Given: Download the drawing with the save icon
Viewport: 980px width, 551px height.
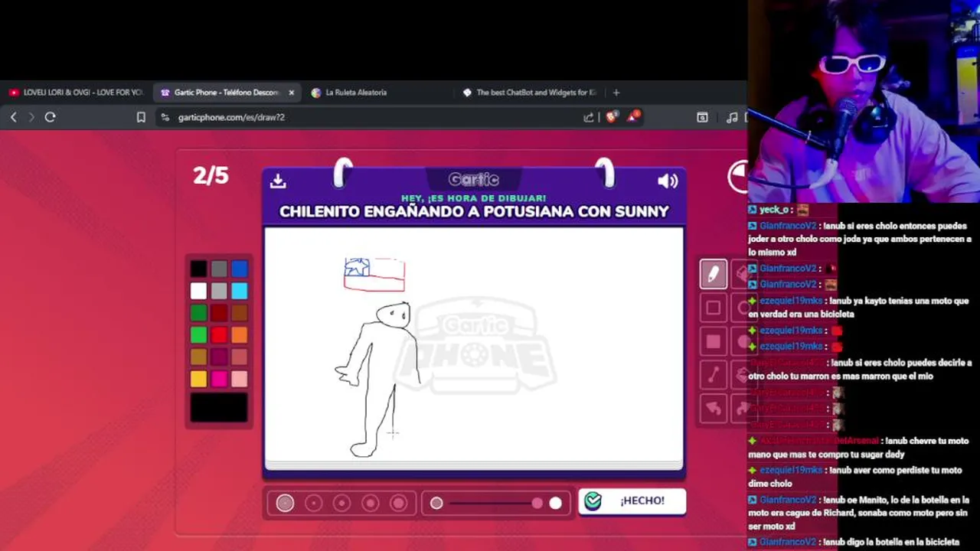Looking at the screenshot, I should pos(278,181).
